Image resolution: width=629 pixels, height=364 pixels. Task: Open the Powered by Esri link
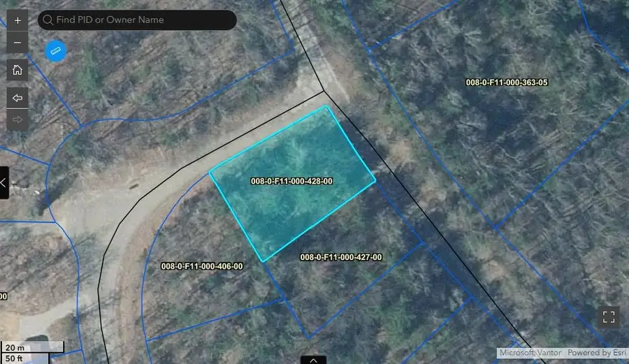595,353
